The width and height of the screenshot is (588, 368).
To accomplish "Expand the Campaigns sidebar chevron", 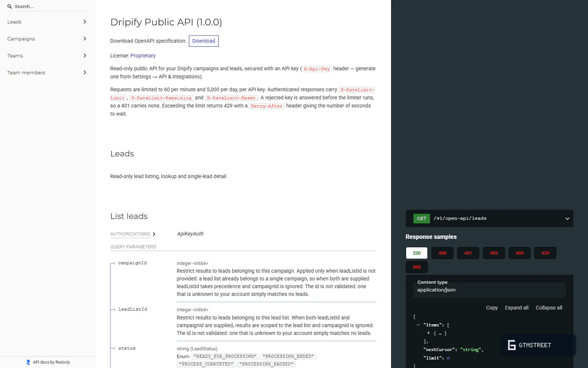I will 85,38.
